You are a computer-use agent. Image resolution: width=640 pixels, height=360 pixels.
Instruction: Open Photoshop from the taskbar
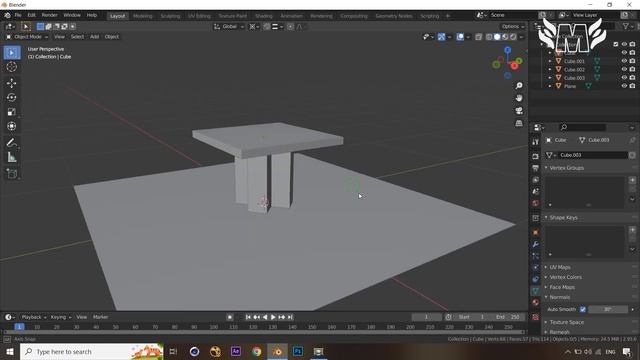click(298, 351)
